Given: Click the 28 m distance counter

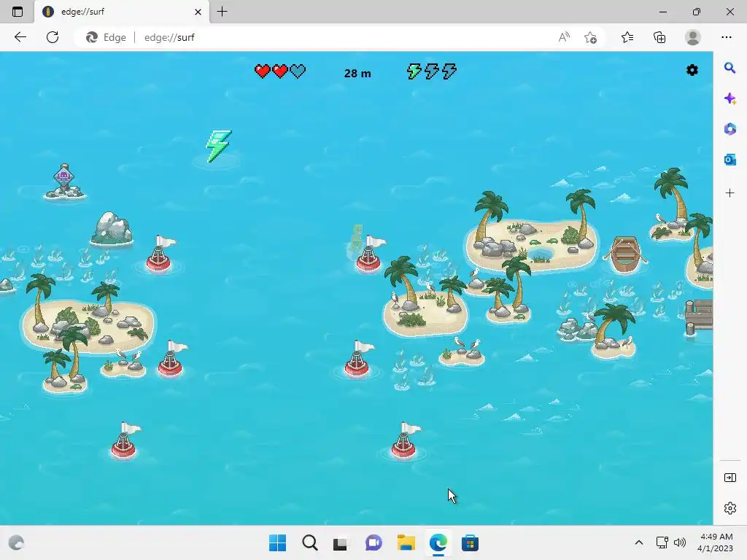Looking at the screenshot, I should (x=357, y=74).
